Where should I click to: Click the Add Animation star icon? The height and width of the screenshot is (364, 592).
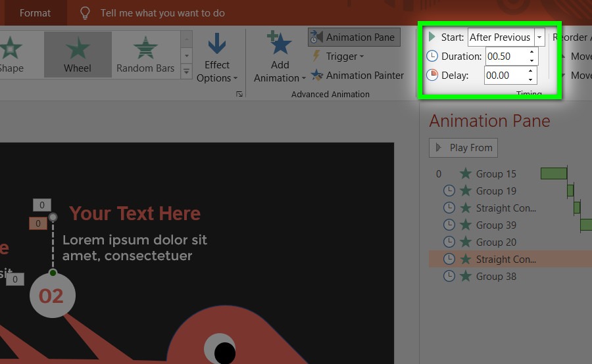click(280, 44)
